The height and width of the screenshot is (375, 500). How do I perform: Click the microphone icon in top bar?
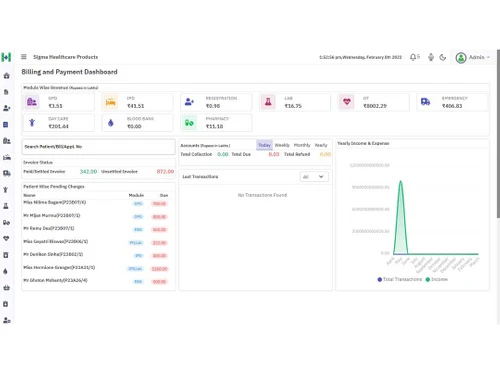431,57
